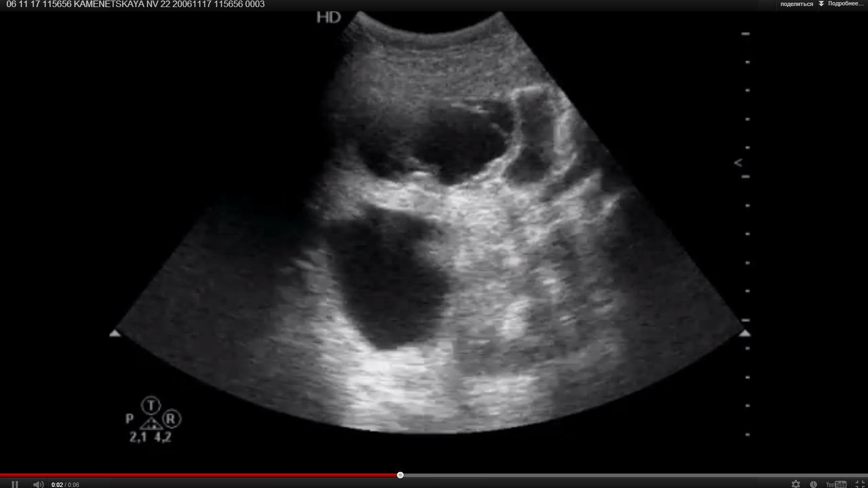Image resolution: width=868 pixels, height=488 pixels.
Task: Click the circled R orientation marker
Action: click(x=171, y=419)
